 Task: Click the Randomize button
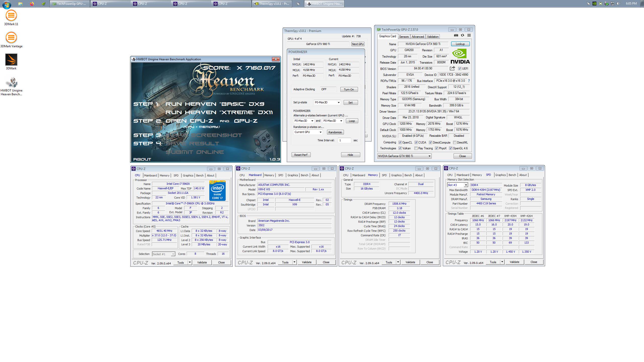pos(335,132)
